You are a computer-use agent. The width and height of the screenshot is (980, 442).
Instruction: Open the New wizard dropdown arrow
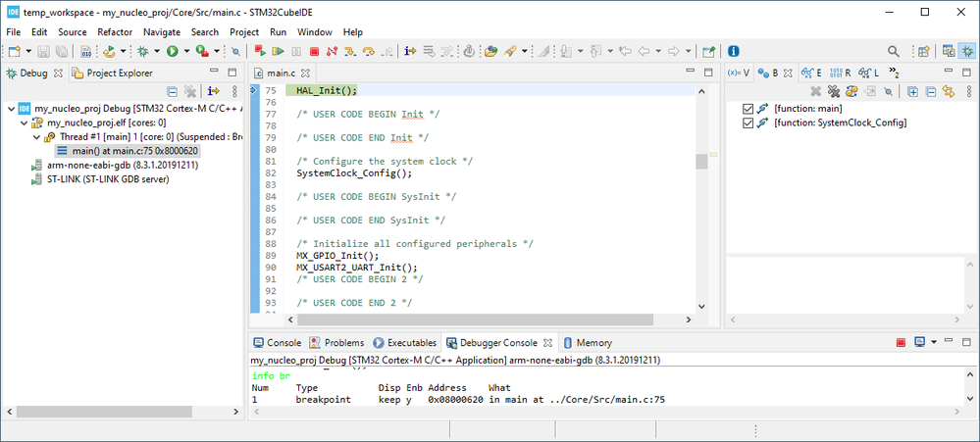coord(28,51)
